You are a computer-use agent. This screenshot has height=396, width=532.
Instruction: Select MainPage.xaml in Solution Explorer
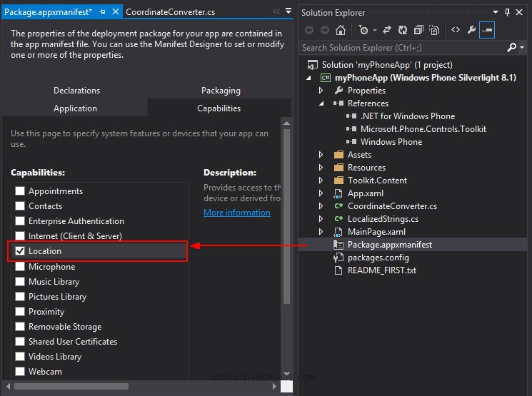[376, 232]
